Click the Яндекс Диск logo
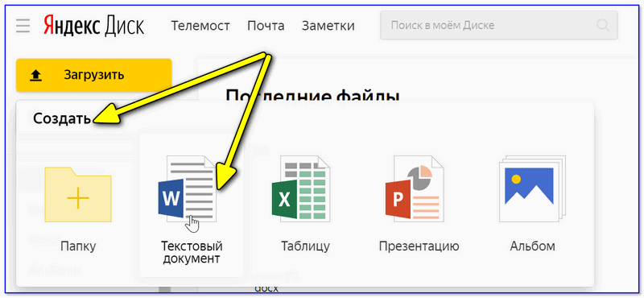This screenshot has width=644, height=298. (x=94, y=26)
